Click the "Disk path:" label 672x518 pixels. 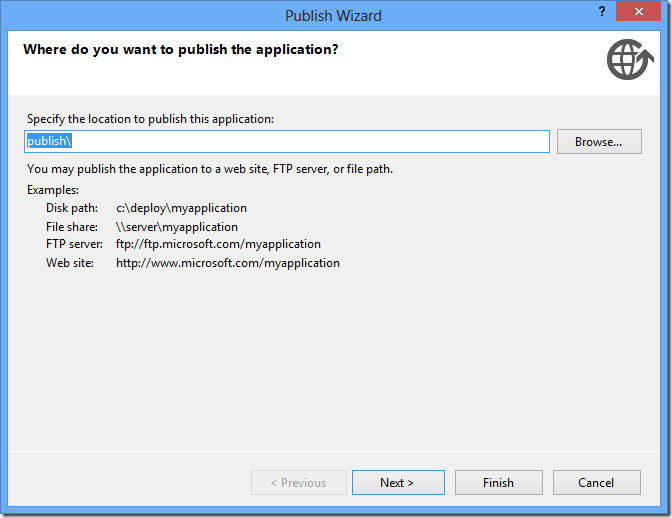click(x=72, y=208)
